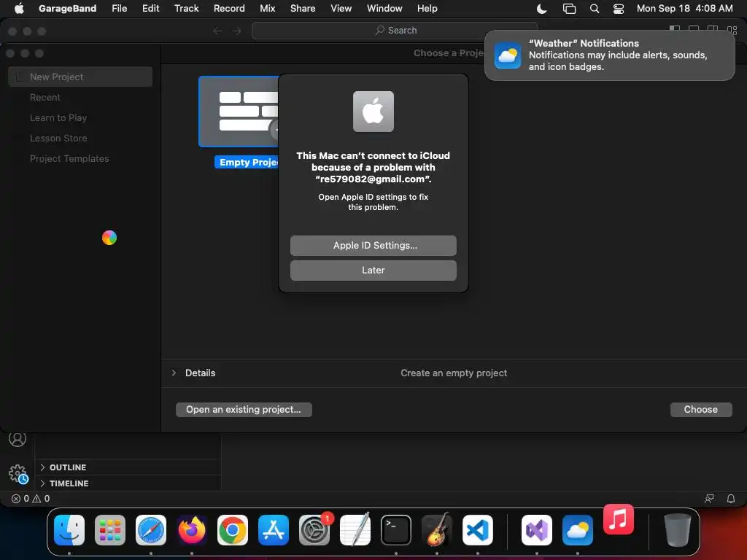
Task: Open the Window menu
Action: pos(384,8)
